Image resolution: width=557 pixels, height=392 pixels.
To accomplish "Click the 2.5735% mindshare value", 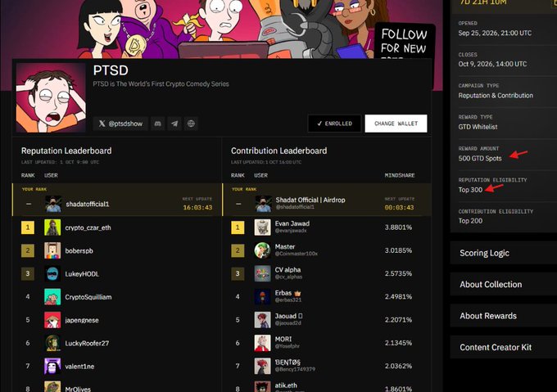I will point(398,273).
